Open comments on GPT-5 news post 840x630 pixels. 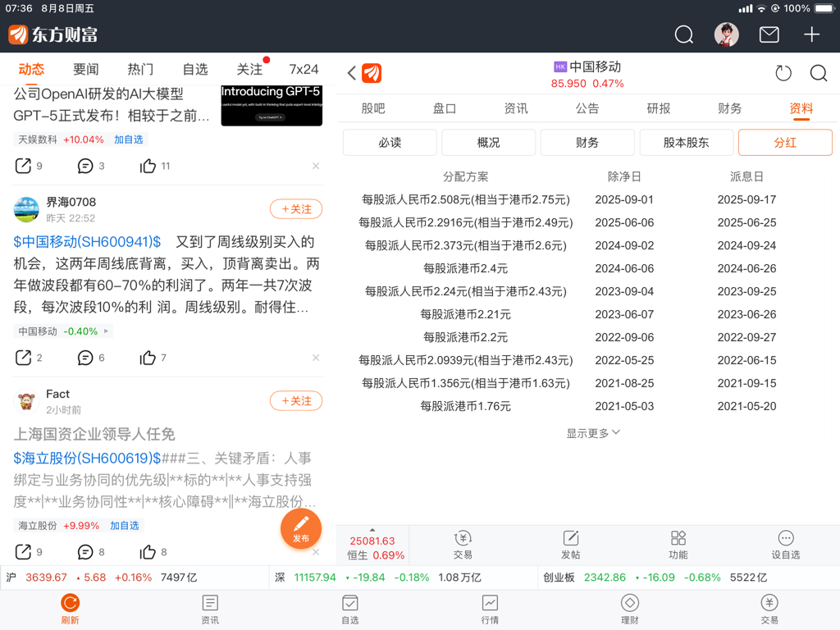(85, 166)
